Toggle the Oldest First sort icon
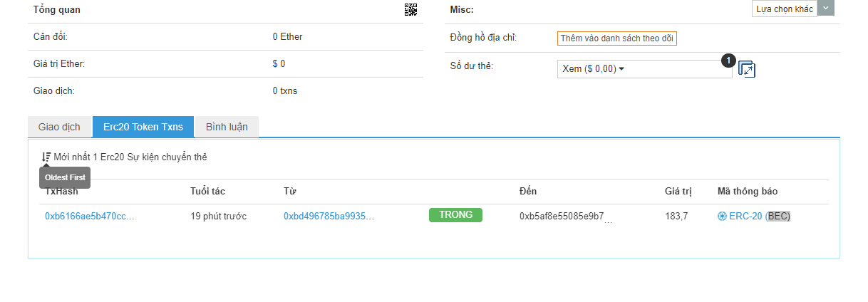The height and width of the screenshot is (302, 868). [46, 157]
